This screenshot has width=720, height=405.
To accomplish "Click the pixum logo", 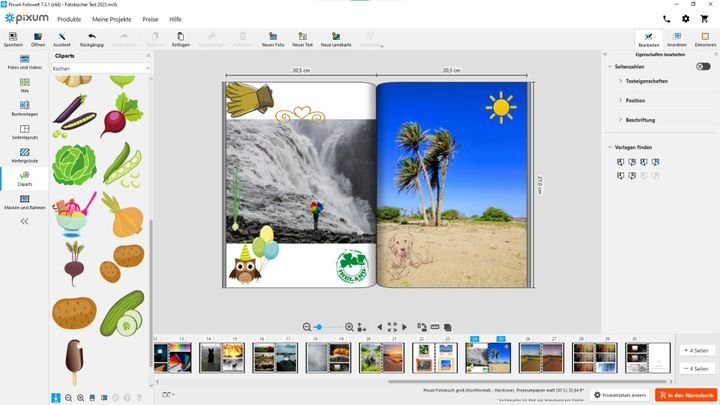I will click(27, 18).
